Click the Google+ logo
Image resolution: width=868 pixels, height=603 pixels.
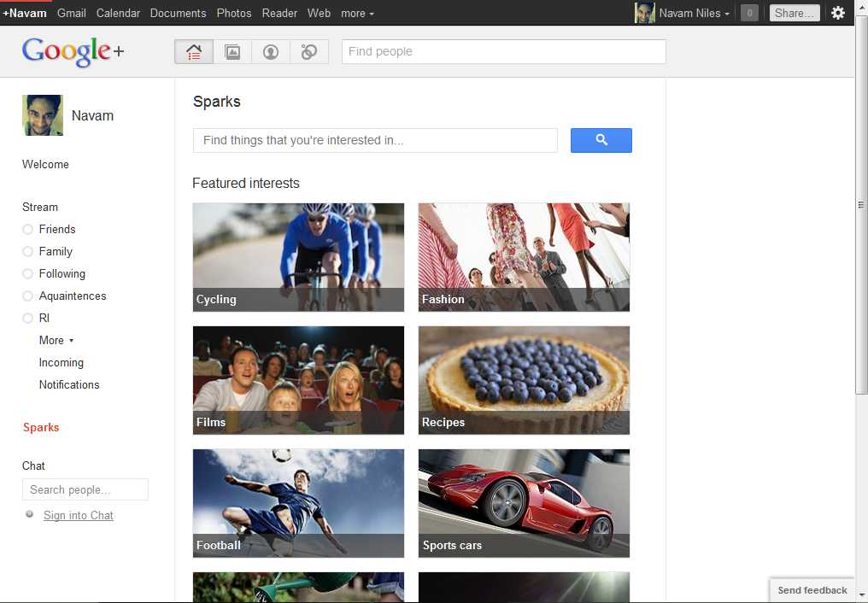(x=73, y=51)
